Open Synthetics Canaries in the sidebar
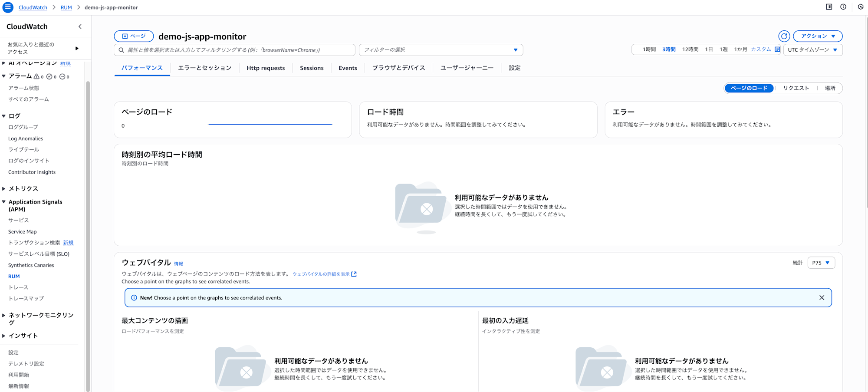The image size is (868, 392). click(31, 265)
